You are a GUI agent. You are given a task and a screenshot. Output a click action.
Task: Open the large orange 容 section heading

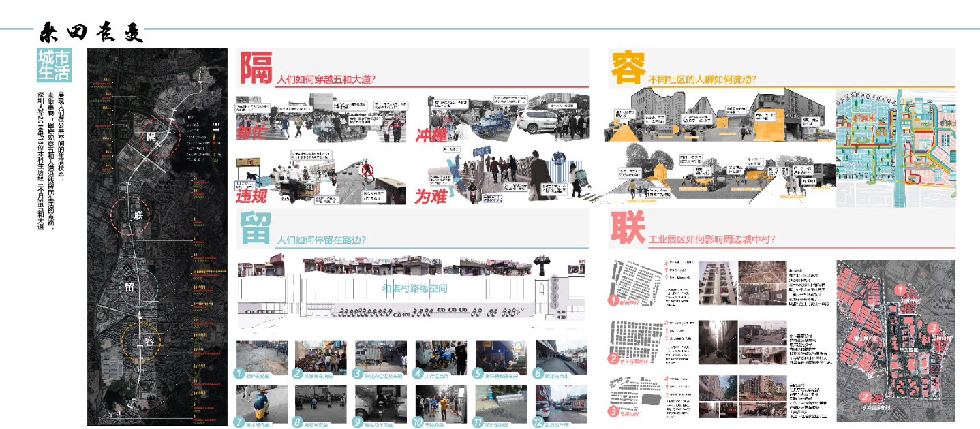click(627, 68)
